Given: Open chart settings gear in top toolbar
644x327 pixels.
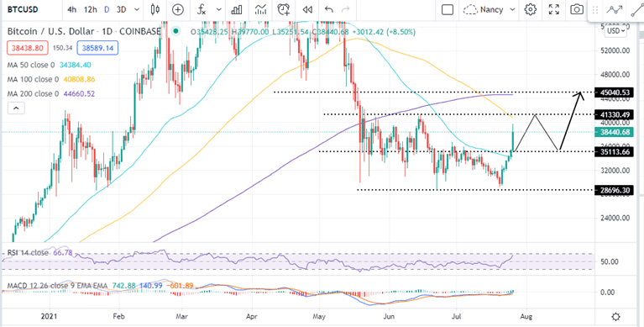Looking at the screenshot, I should click(531, 9).
